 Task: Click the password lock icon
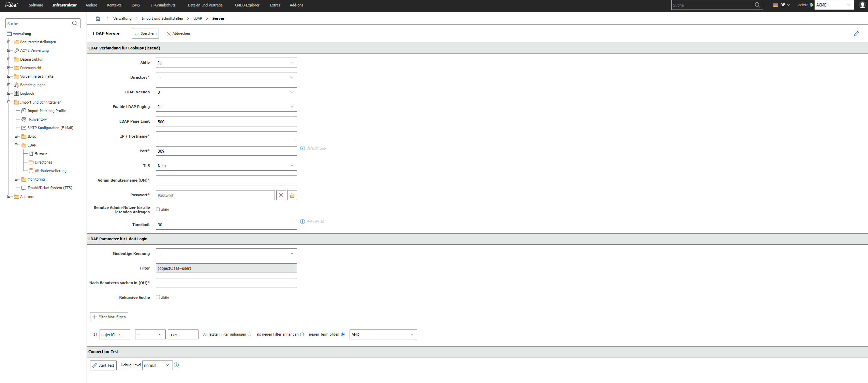pos(292,195)
